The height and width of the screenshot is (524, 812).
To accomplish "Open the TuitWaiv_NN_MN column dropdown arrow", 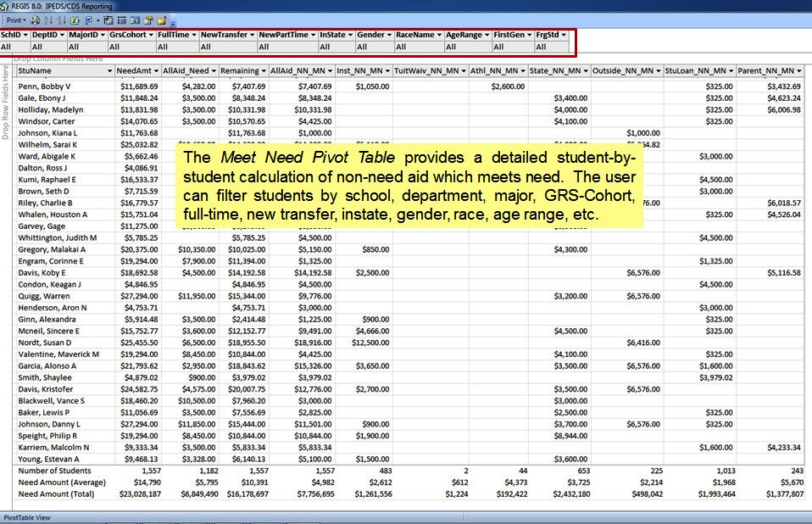I will click(x=464, y=70).
